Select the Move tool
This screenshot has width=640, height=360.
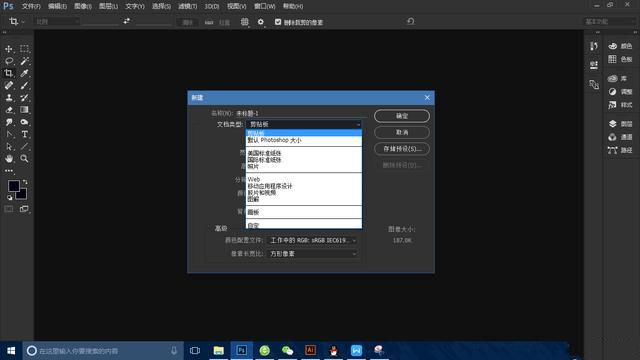9,49
